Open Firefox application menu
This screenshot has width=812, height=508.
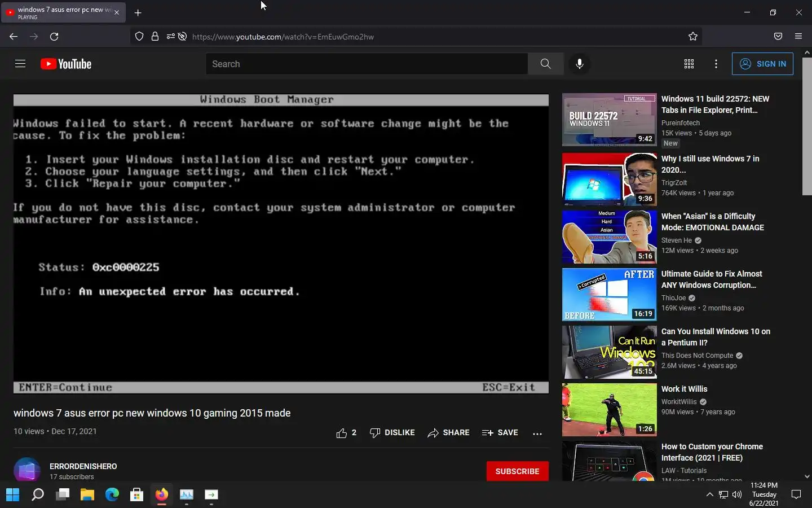[798, 36]
